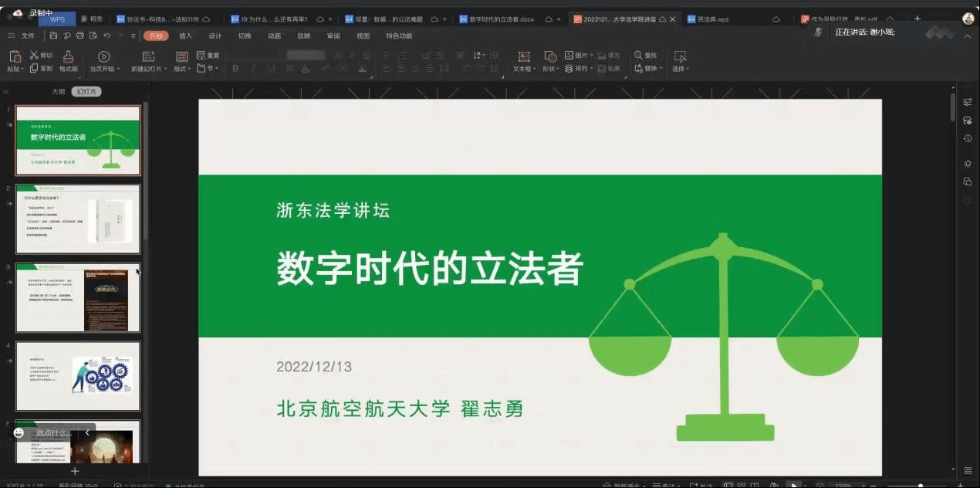Click the undo arrow icon

pos(106,36)
